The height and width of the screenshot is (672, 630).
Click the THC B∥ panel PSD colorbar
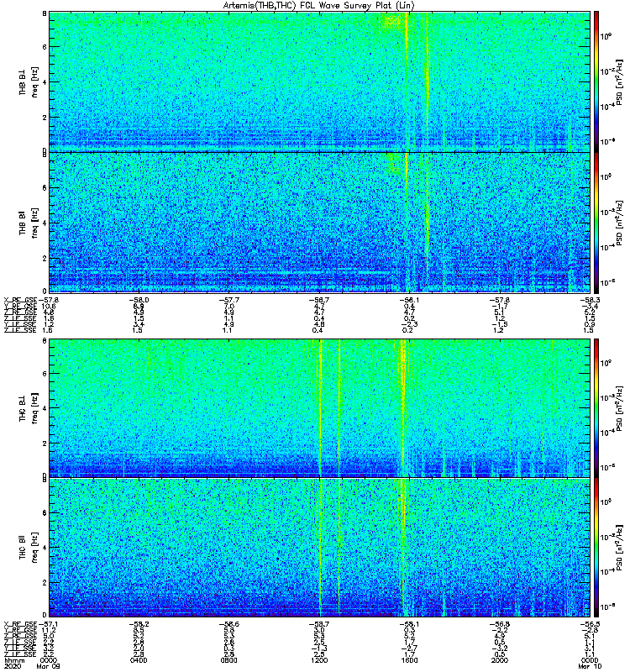tap(596, 548)
